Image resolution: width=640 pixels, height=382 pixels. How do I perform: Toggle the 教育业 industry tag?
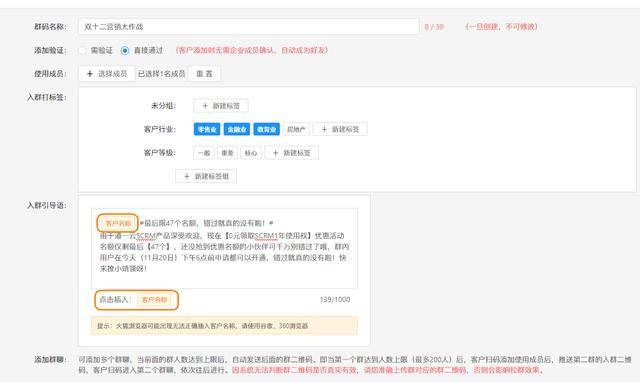pos(267,129)
